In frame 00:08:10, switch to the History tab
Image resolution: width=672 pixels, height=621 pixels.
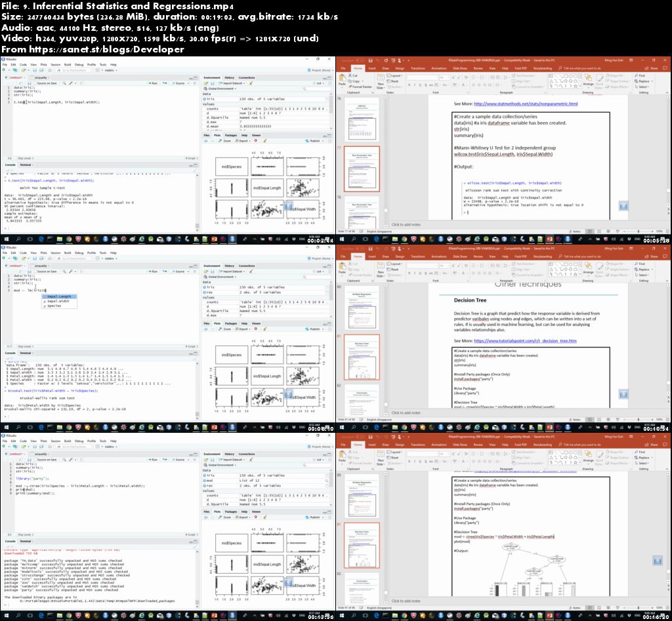tap(230, 266)
